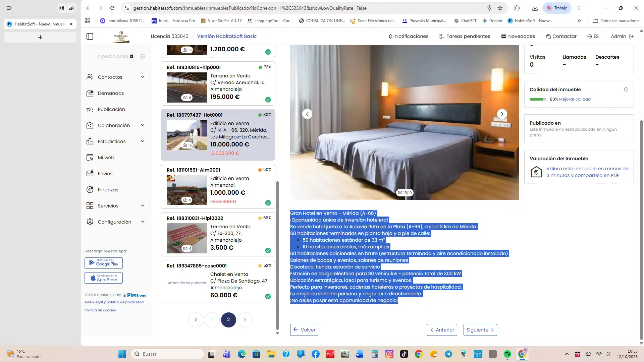The height and width of the screenshot is (362, 644).
Task: Download app from Google Play
Action: pos(104,263)
